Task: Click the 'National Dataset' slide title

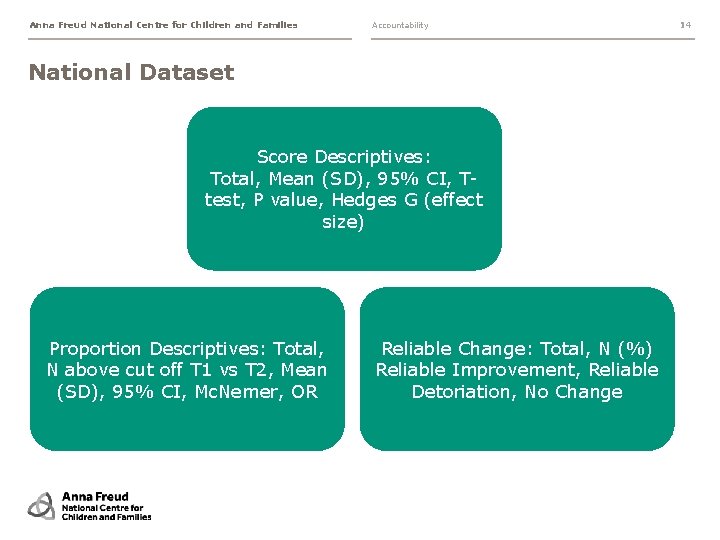Action: click(x=132, y=72)
